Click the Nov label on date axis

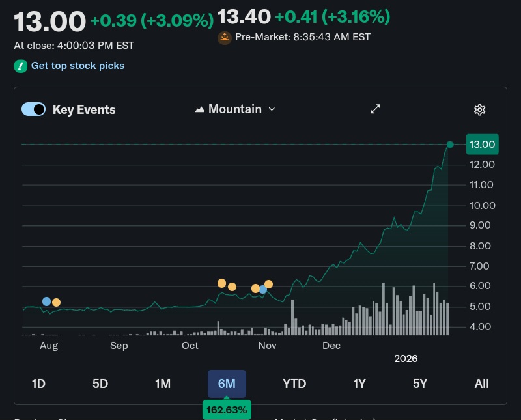(x=268, y=346)
